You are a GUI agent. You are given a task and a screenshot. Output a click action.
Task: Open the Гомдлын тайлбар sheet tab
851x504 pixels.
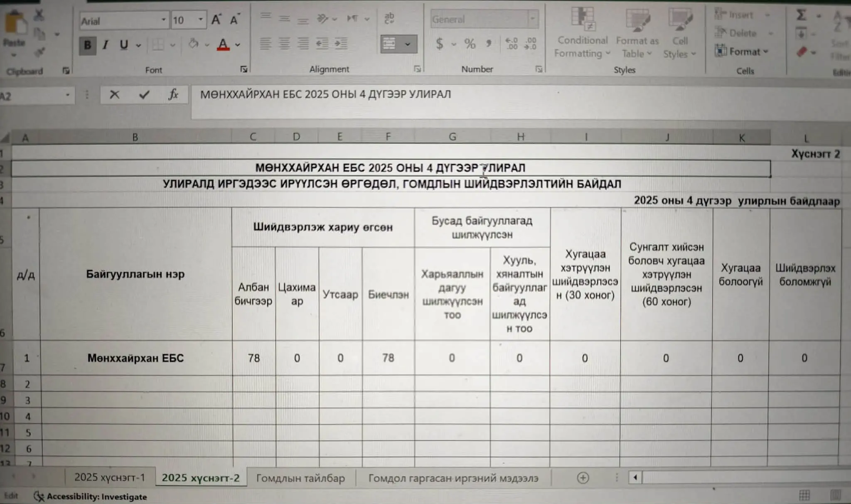click(300, 478)
